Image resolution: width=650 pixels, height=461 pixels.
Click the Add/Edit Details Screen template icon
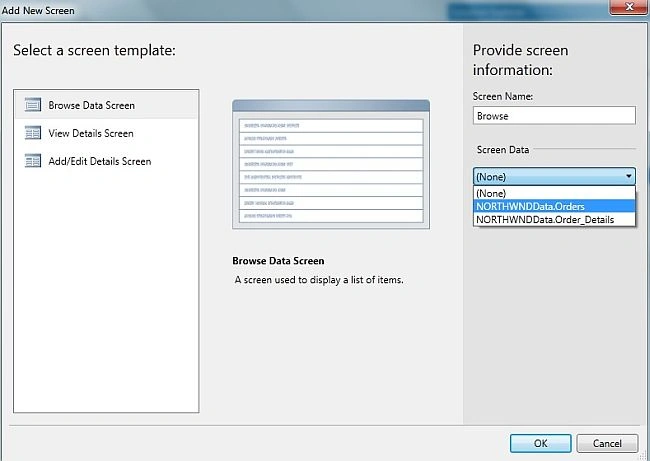coord(33,161)
